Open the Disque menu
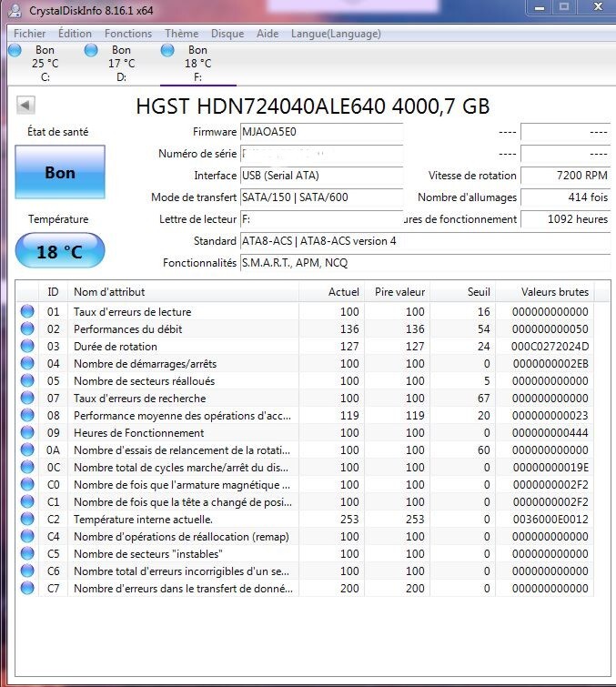 coord(227,34)
